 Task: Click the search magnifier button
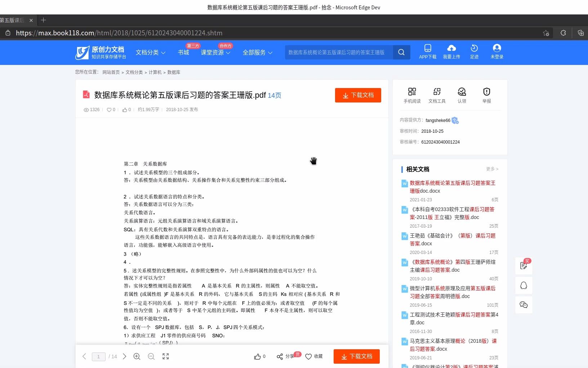point(401,52)
